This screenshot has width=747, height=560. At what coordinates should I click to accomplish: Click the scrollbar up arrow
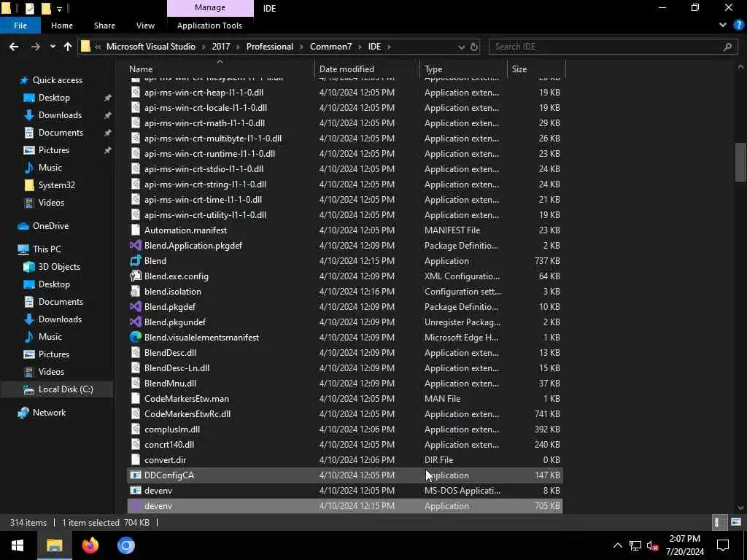[740, 67]
